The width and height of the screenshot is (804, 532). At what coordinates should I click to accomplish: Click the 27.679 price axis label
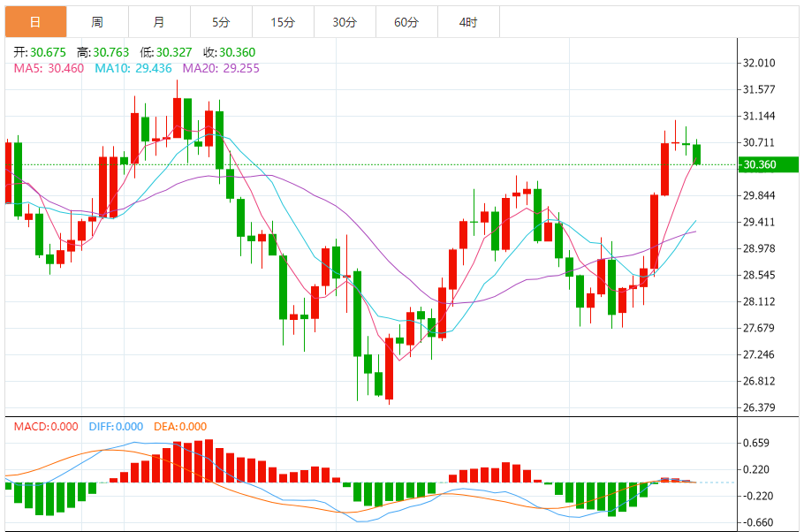(759, 329)
